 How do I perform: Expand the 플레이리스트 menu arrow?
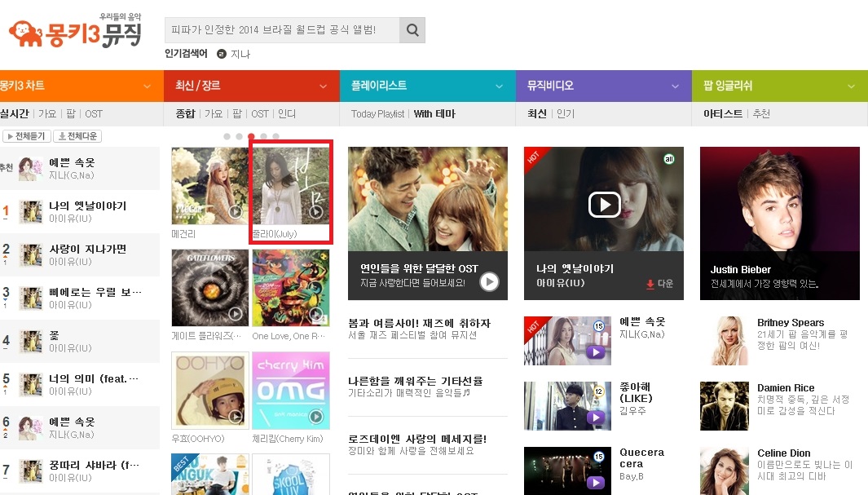(500, 86)
